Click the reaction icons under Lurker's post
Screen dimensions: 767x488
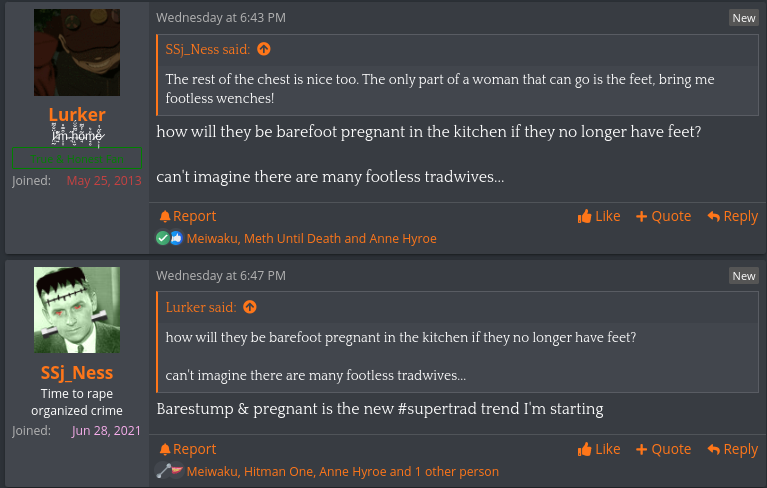coord(169,239)
